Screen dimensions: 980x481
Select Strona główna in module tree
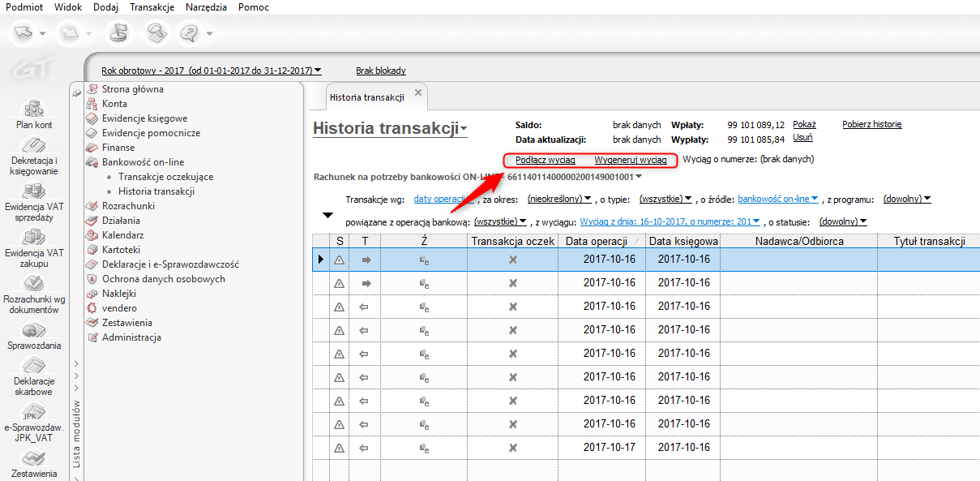132,89
